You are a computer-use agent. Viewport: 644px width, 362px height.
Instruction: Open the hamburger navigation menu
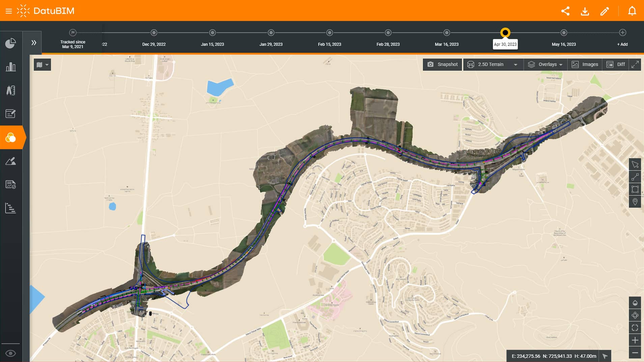(x=8, y=10)
